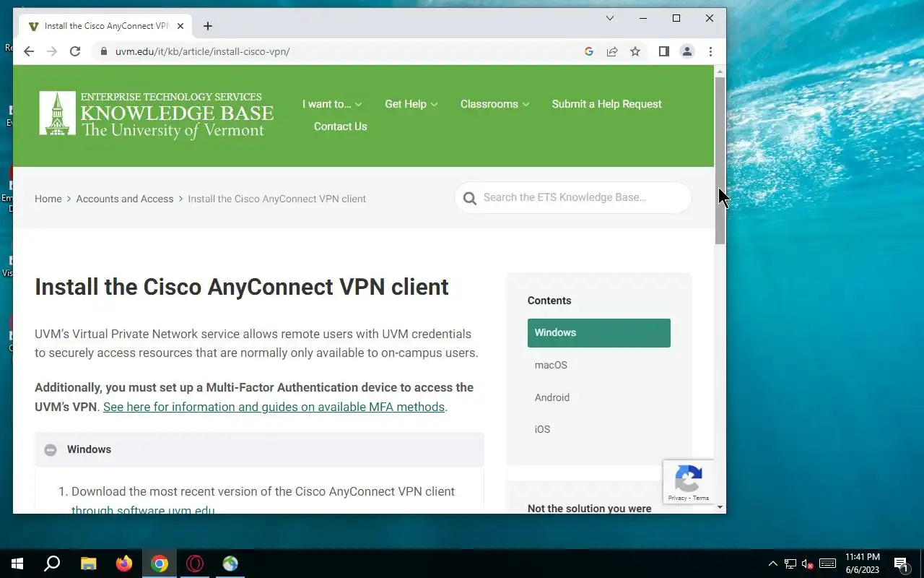Open Submit a Help Request
The image size is (924, 578).
pyautogui.click(x=607, y=104)
